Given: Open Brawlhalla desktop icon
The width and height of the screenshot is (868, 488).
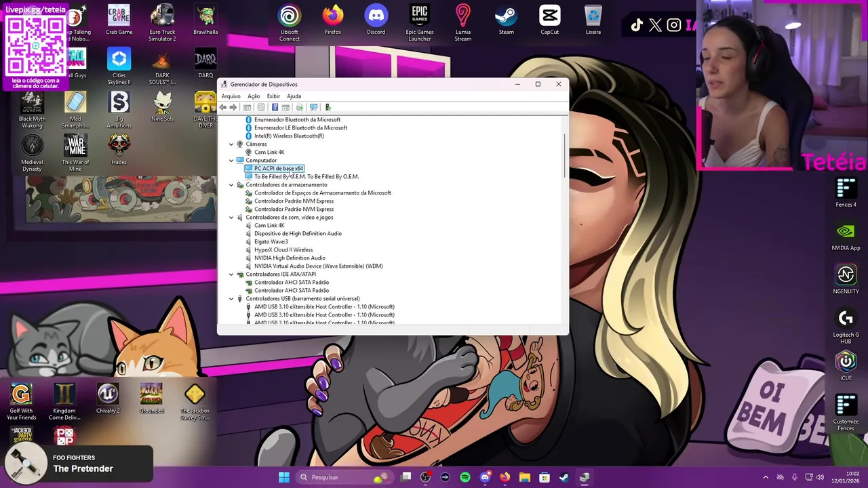Looking at the screenshot, I should point(205,20).
